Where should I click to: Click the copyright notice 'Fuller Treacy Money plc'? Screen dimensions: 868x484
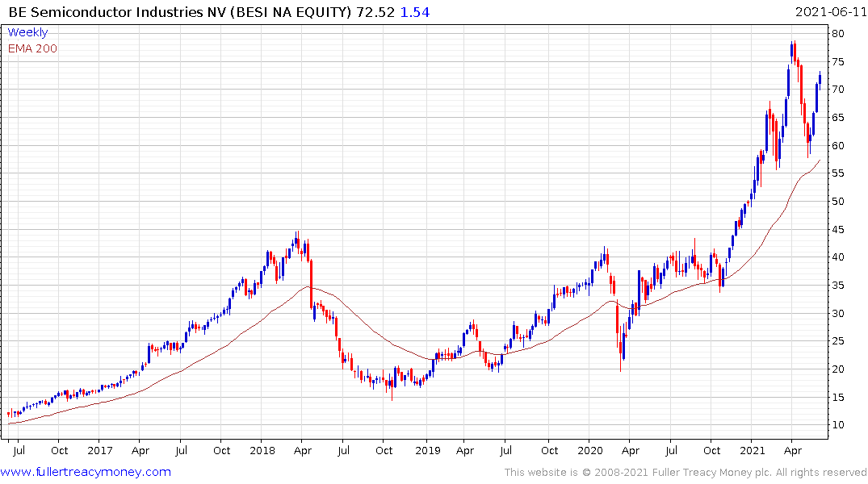tap(712, 473)
